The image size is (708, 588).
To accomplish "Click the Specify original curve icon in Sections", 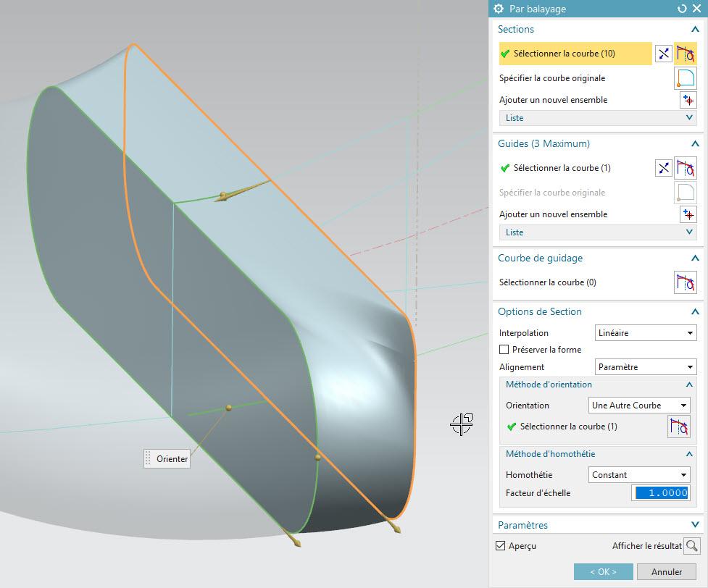I will (x=685, y=78).
